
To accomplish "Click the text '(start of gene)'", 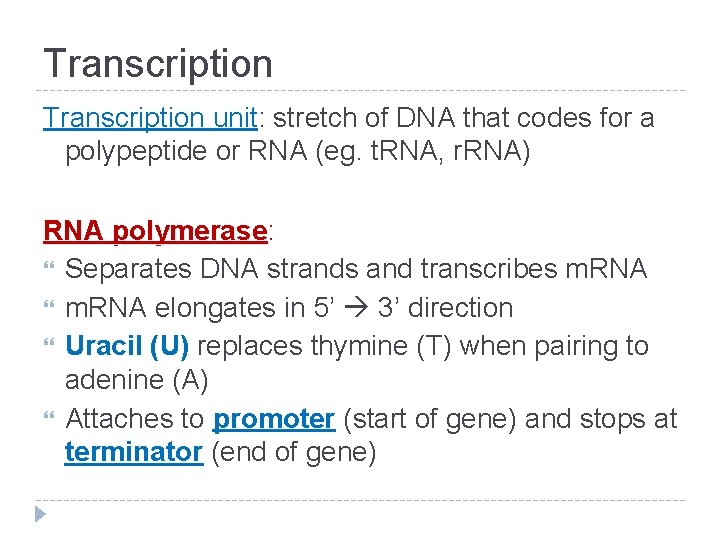I will pyautogui.click(x=430, y=419).
